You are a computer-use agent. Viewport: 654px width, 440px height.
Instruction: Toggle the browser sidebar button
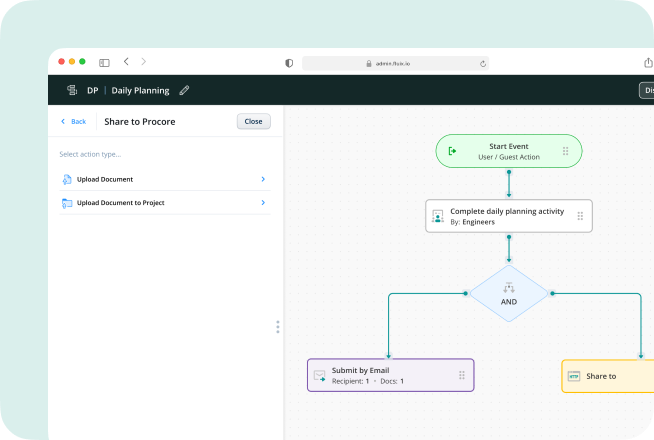pyautogui.click(x=104, y=62)
